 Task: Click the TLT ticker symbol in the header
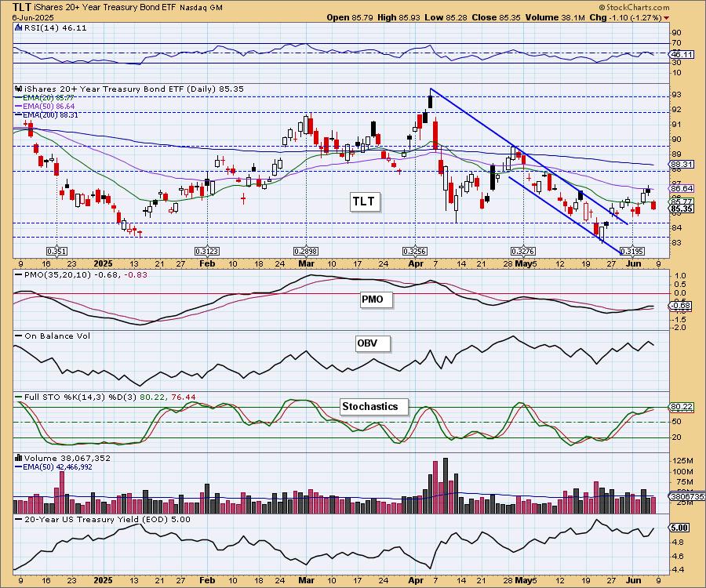[x=22, y=7]
